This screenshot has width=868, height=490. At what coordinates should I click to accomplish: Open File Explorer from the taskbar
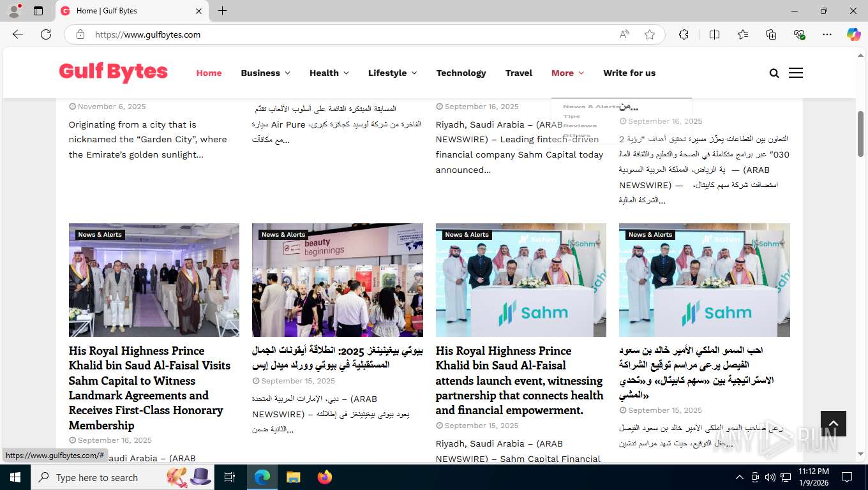pyautogui.click(x=293, y=477)
